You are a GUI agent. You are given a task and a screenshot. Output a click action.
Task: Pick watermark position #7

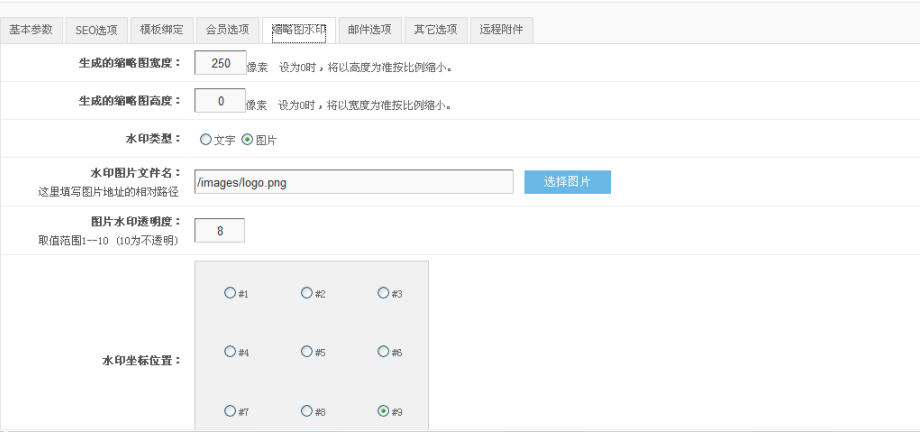point(230,411)
